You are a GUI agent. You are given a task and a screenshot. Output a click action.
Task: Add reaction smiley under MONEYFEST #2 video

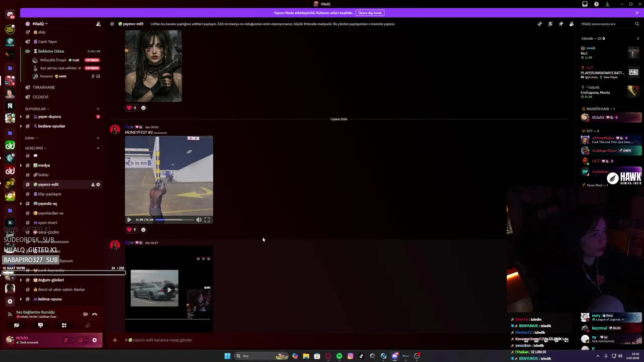click(143, 230)
